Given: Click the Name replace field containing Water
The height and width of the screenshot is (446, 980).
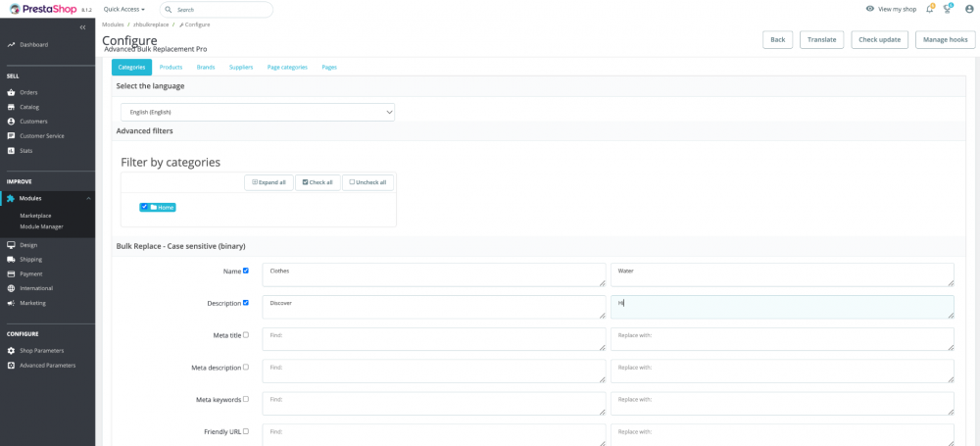Looking at the screenshot, I should click(x=782, y=274).
